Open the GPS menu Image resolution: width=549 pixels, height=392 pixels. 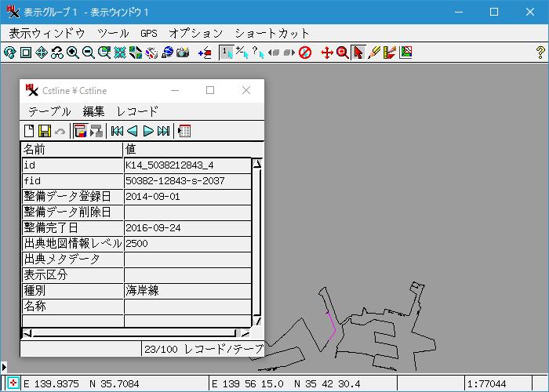[x=149, y=34]
